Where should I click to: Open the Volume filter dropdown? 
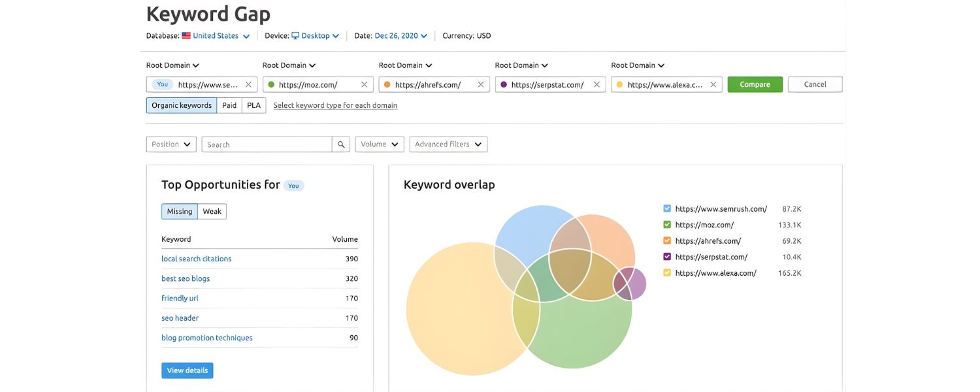379,144
